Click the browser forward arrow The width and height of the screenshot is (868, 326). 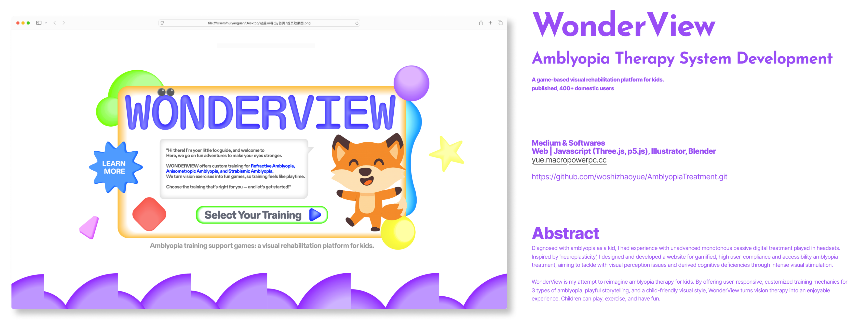click(x=64, y=23)
